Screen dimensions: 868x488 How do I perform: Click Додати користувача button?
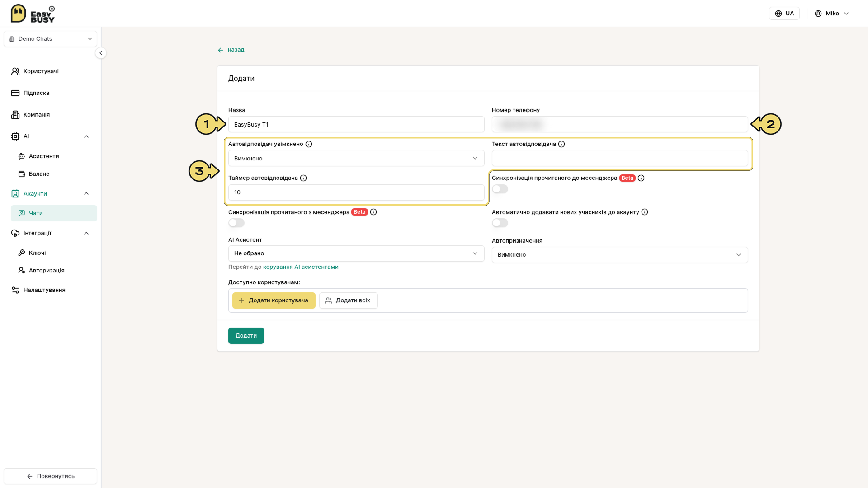tap(274, 300)
